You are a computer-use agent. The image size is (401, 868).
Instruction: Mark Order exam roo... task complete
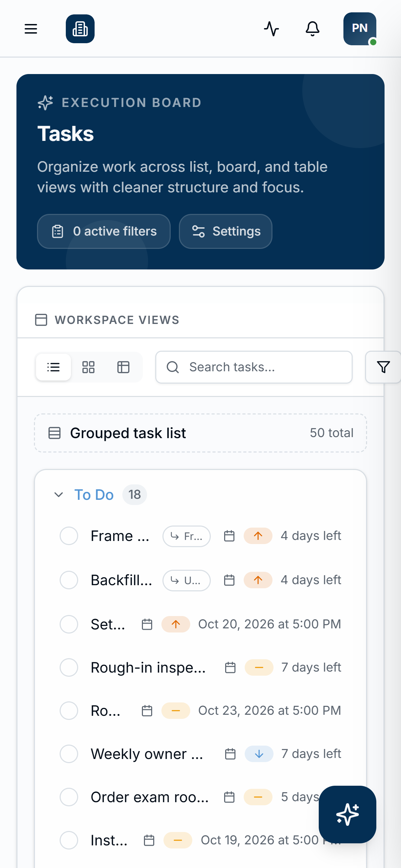click(x=69, y=797)
